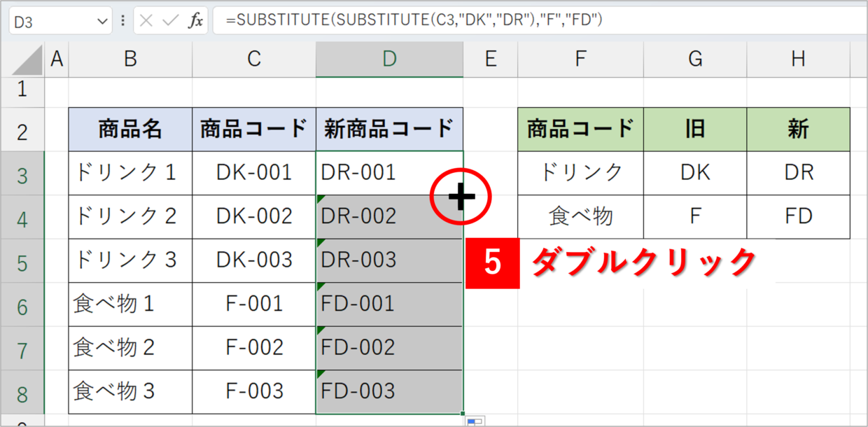Click the 新 header cell
868x427 pixels.
point(798,129)
